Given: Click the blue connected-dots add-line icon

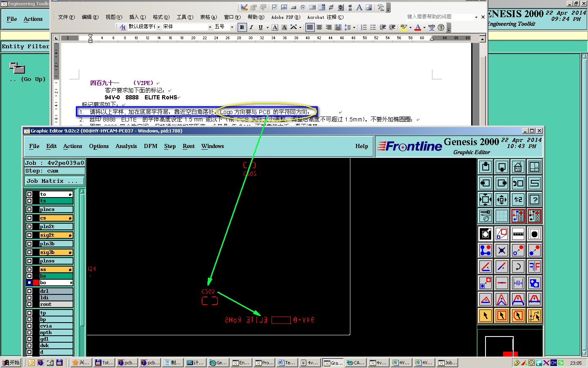Looking at the screenshot, I should coord(486,250).
